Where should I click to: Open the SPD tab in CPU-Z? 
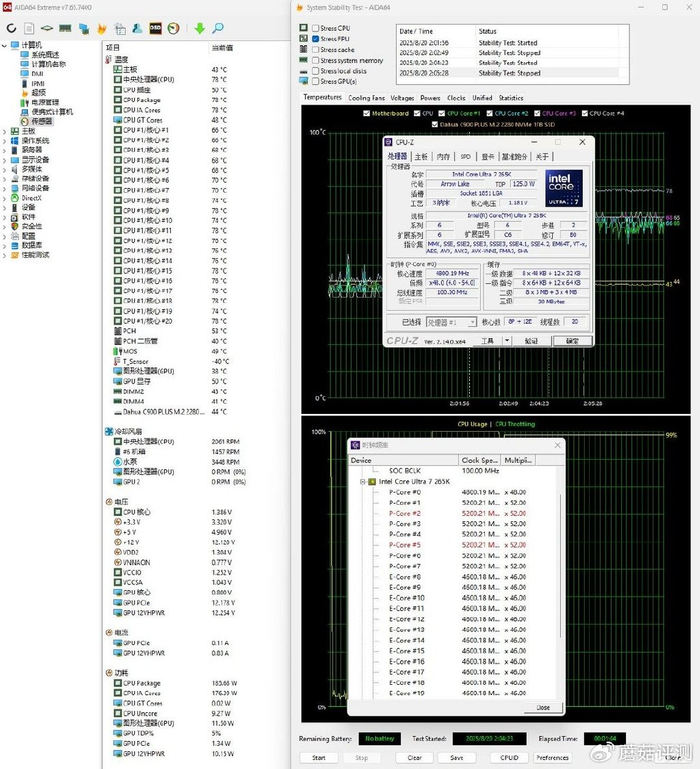pyautogui.click(x=466, y=156)
